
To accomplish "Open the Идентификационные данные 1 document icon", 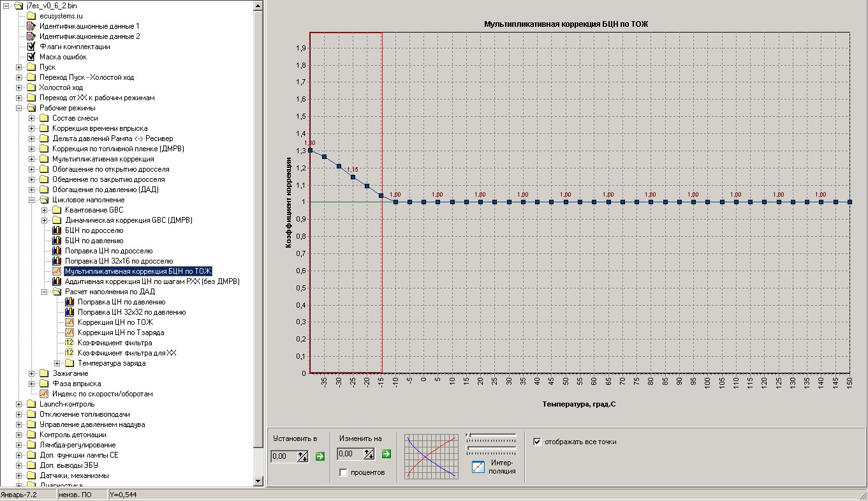I will (x=31, y=26).
